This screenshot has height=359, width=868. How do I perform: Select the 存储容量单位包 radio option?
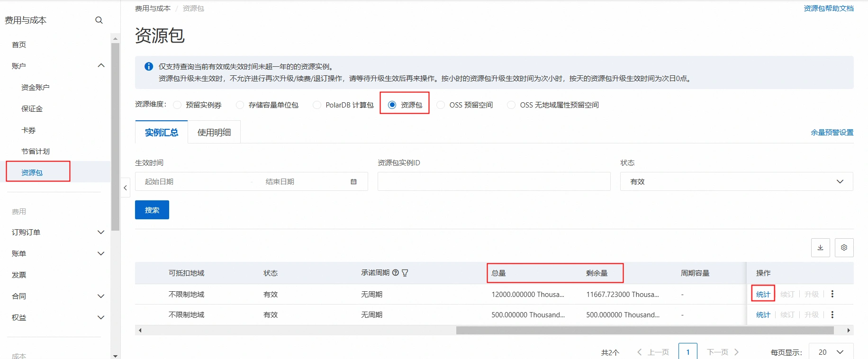click(240, 105)
